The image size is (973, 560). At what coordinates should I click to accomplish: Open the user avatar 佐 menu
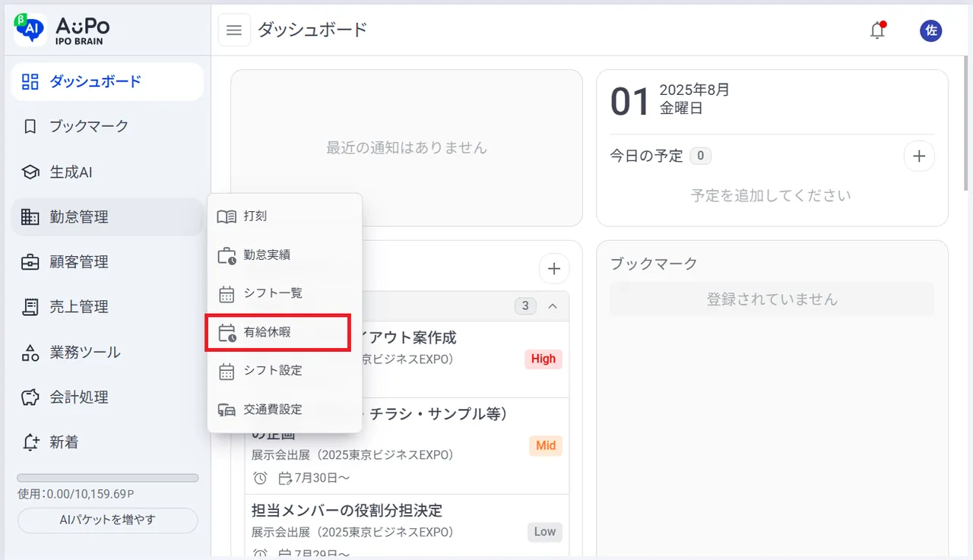click(x=930, y=30)
